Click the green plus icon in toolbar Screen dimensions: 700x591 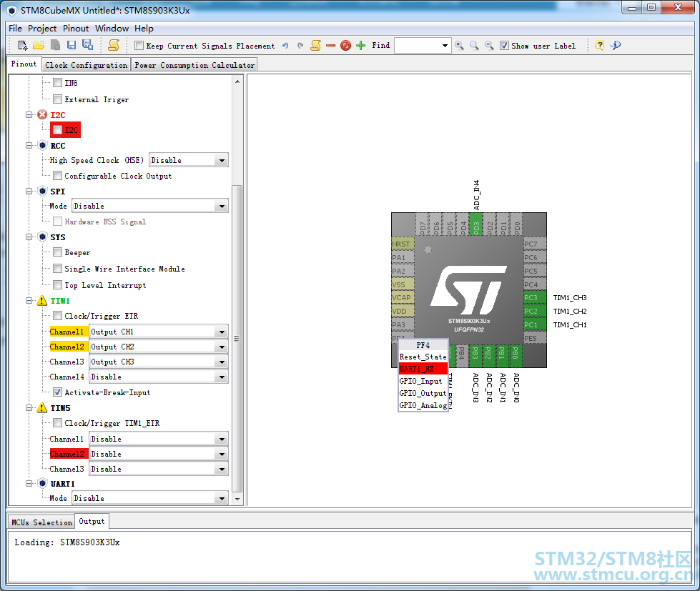tap(360, 46)
